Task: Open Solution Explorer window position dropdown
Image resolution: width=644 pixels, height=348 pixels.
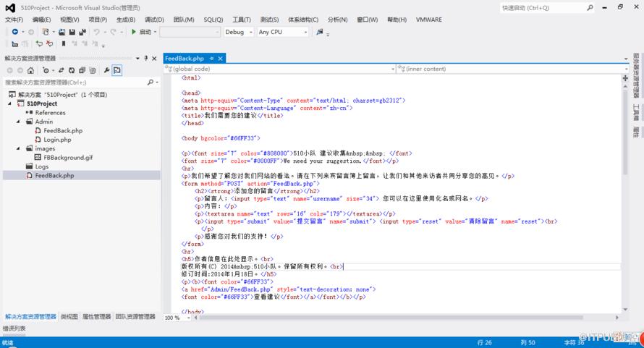Action: 137,59
